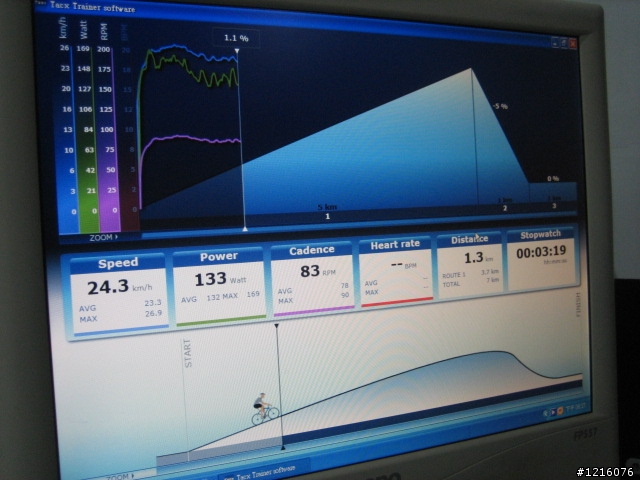Close the Tacx Trainer software window

[573, 43]
